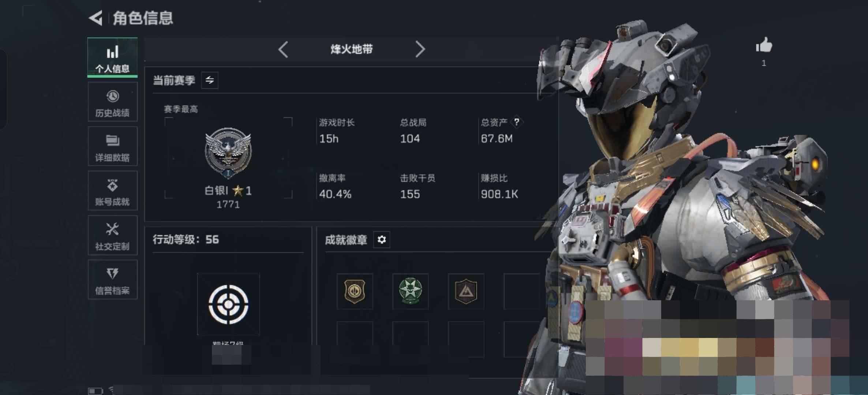Image resolution: width=868 pixels, height=395 pixels.
Task: Open the 历史战绩 history tab
Action: pyautogui.click(x=112, y=102)
